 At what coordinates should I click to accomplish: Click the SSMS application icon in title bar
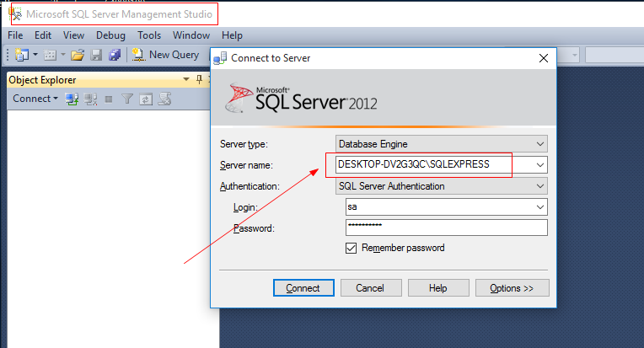15,14
